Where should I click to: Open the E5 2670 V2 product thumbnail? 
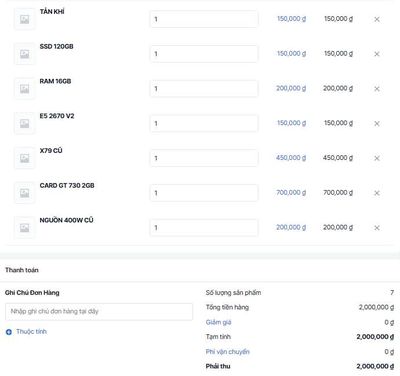[x=24, y=124]
